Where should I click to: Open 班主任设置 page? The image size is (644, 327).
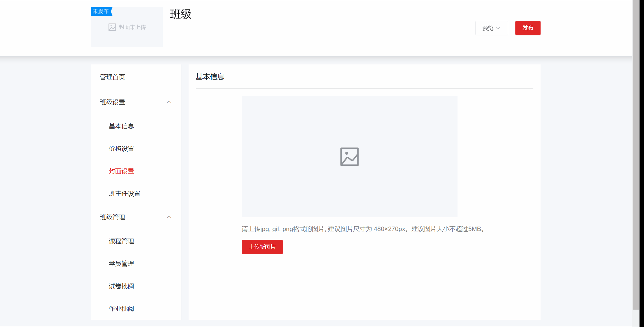click(124, 194)
